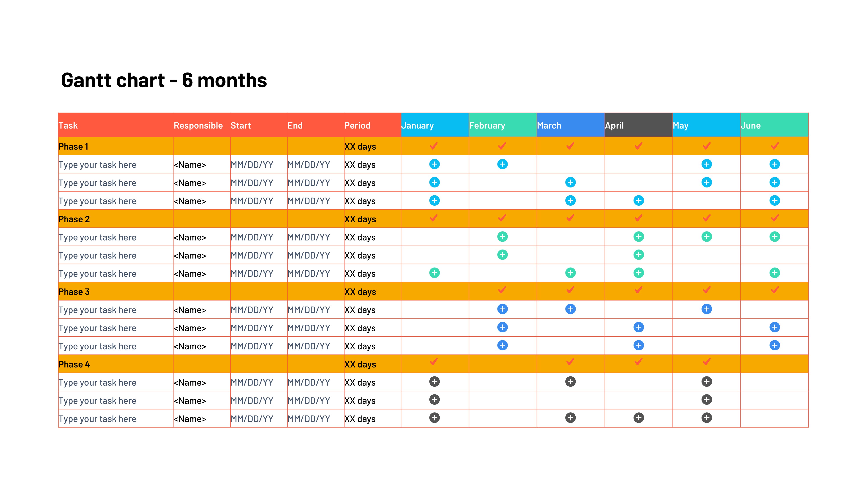Screen dimensions: 868x492
Task: Click the green plus icon in the Phase 2 first task row under May
Action: (x=706, y=237)
